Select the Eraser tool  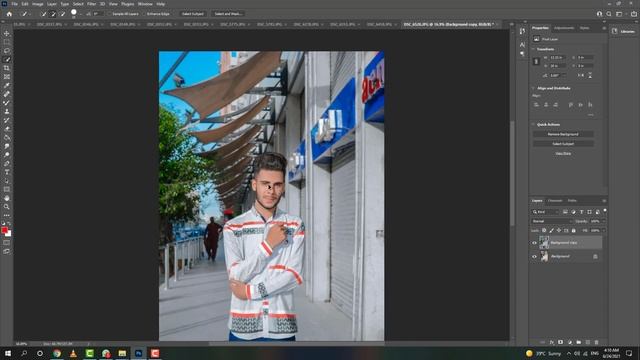[7, 129]
